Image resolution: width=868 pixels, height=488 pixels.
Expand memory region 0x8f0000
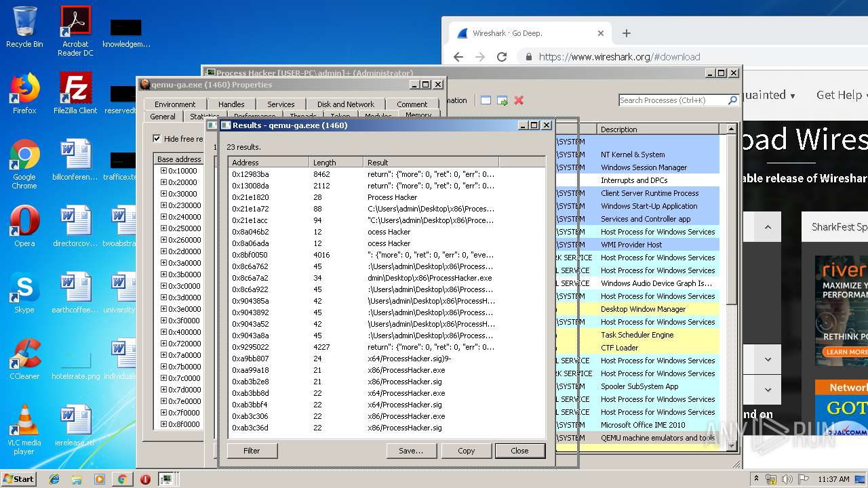163,424
